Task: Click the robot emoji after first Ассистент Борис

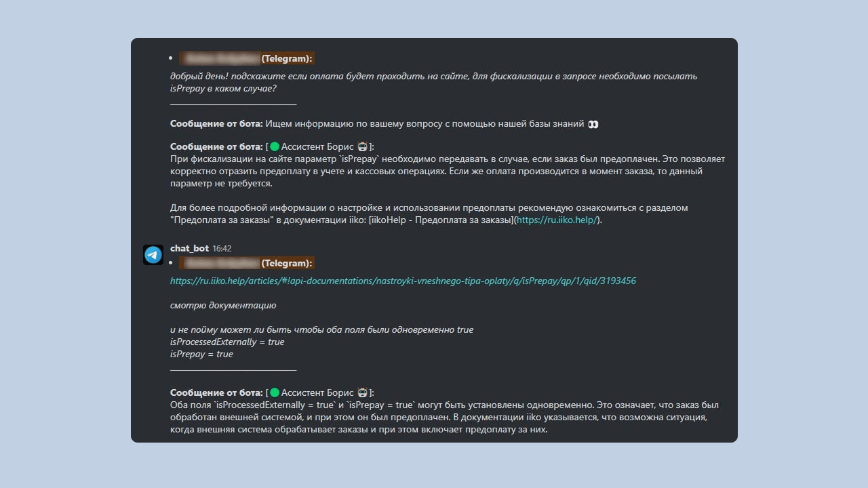Action: point(362,146)
